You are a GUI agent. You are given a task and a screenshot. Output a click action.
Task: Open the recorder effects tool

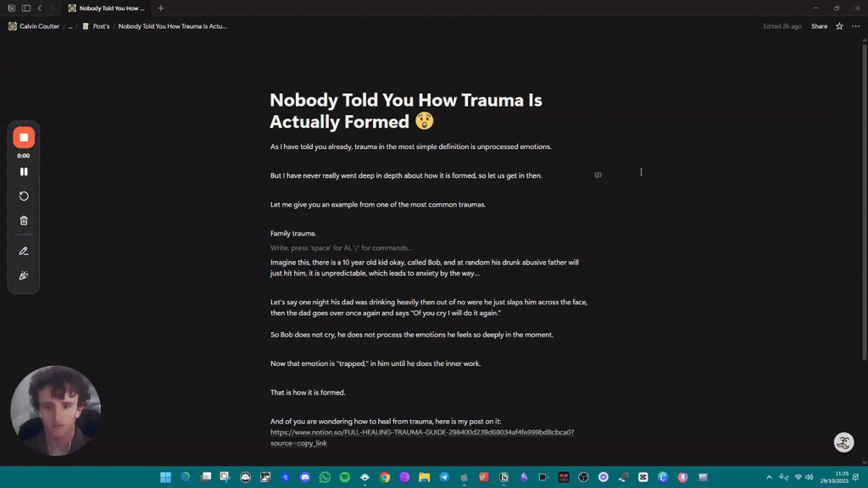(x=24, y=275)
